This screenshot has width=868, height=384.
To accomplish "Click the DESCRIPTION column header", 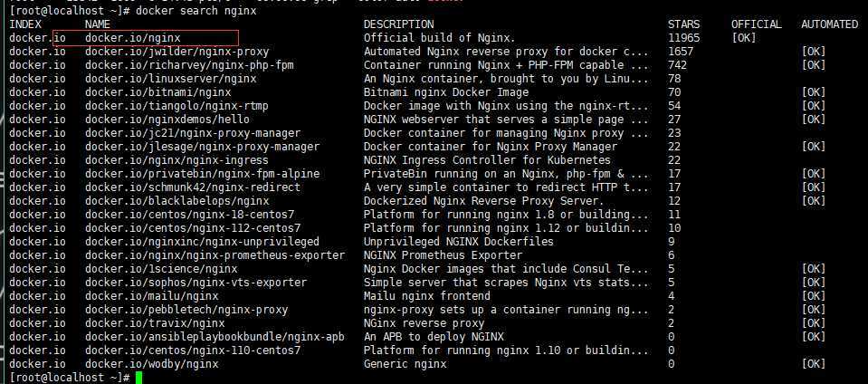I will click(398, 24).
